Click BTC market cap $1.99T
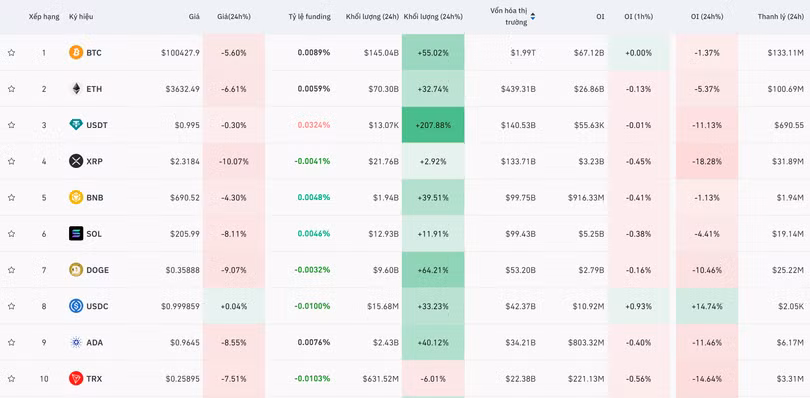The height and width of the screenshot is (398, 810). coord(523,53)
